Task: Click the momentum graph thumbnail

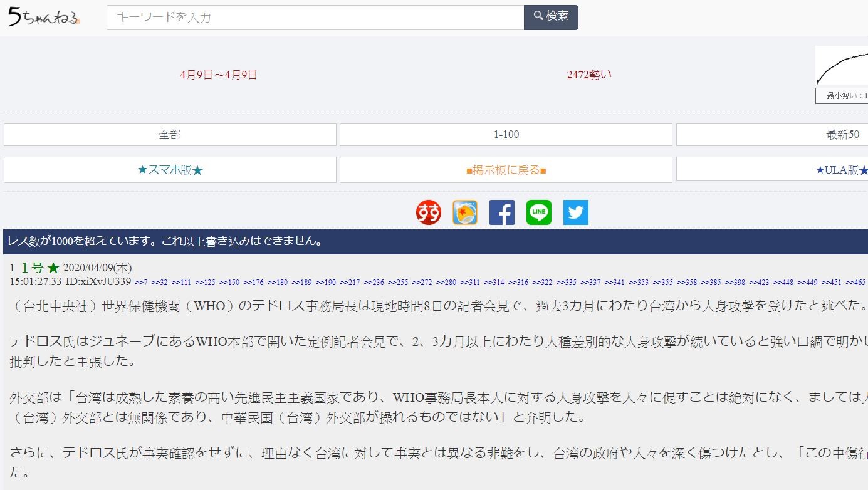Action: (x=842, y=66)
